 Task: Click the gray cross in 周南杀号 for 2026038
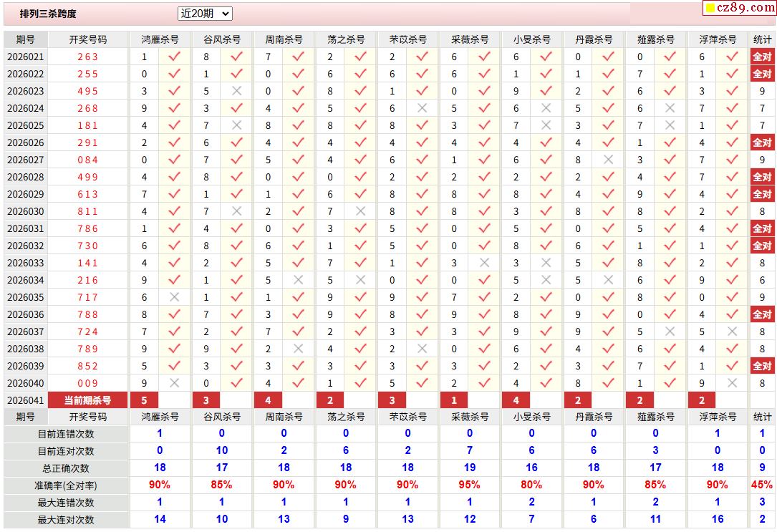tap(298, 349)
